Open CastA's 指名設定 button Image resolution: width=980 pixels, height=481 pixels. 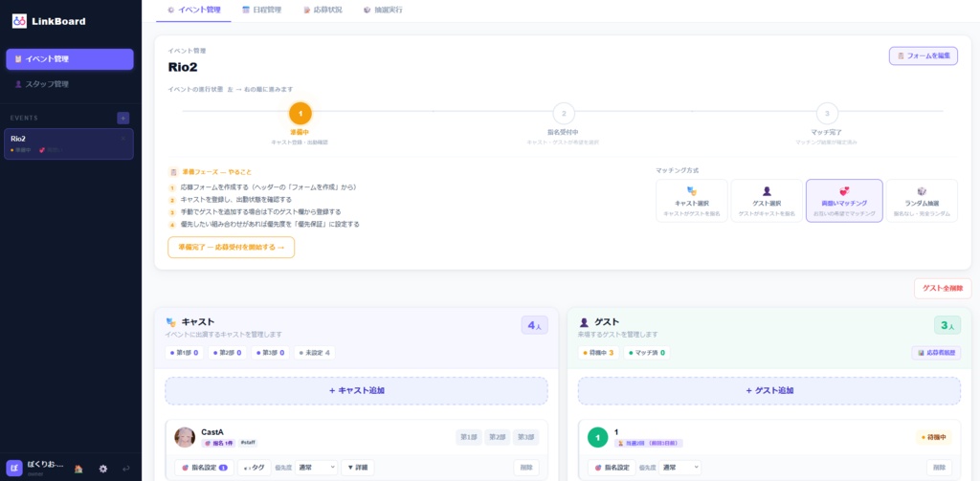(x=205, y=468)
